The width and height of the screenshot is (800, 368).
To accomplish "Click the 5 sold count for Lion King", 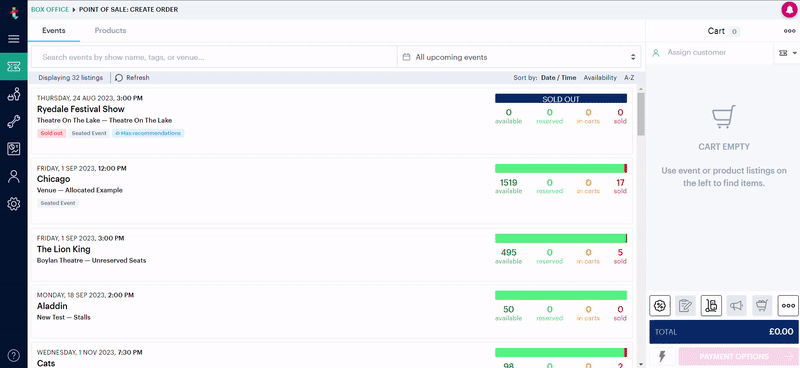I will tap(620, 253).
